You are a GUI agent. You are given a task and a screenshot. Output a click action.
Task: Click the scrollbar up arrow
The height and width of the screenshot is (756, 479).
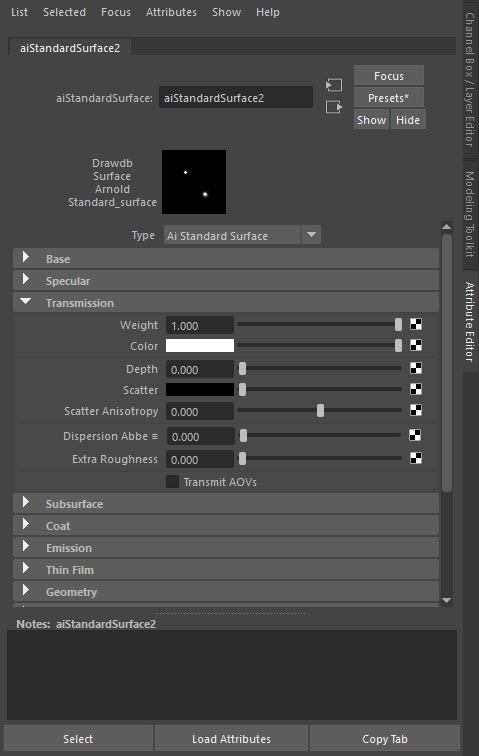(x=447, y=227)
